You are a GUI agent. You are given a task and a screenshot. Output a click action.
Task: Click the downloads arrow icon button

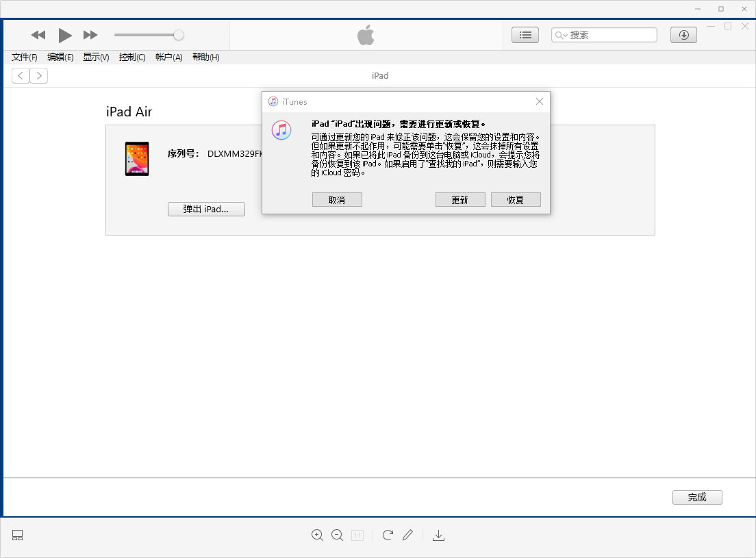tap(683, 35)
